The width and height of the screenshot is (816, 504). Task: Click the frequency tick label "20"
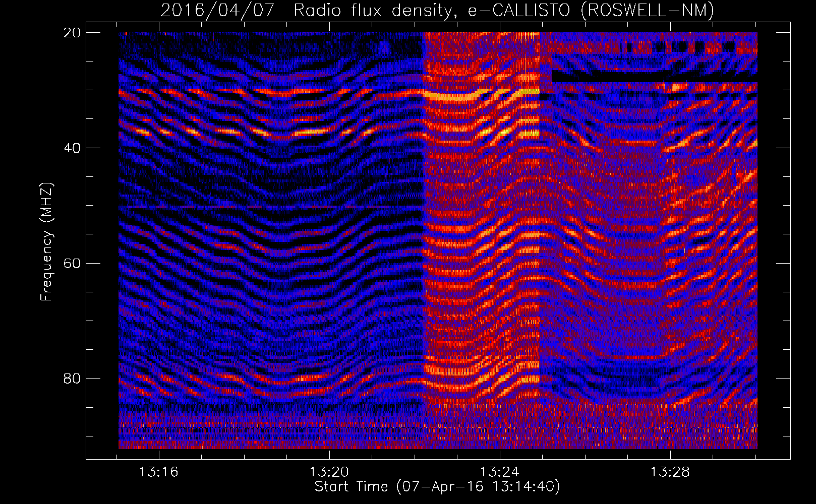pyautogui.click(x=72, y=33)
